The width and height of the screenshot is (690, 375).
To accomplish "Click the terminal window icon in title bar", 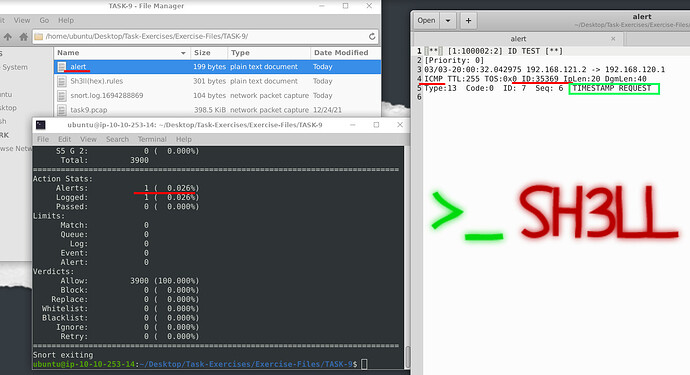I will 40,125.
